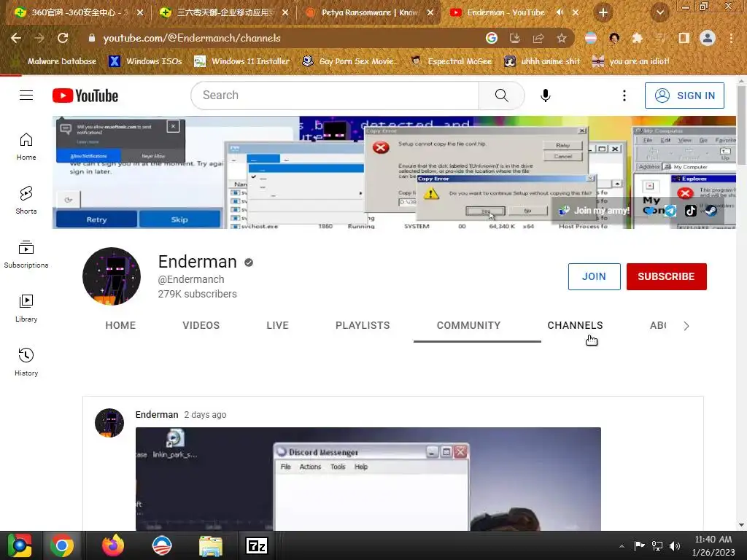
Task: Click the network tray icon
Action: point(657,545)
